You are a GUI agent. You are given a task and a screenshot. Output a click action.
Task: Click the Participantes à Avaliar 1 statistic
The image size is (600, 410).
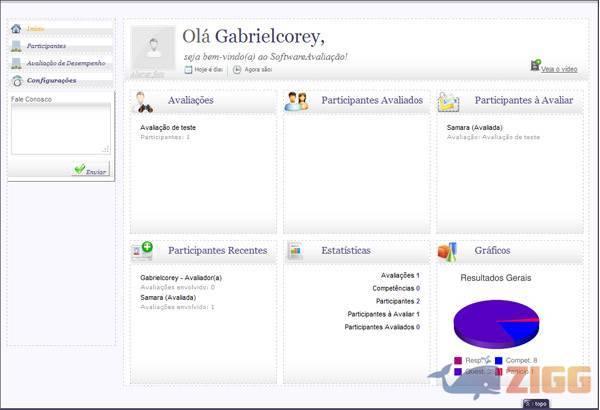[383, 314]
